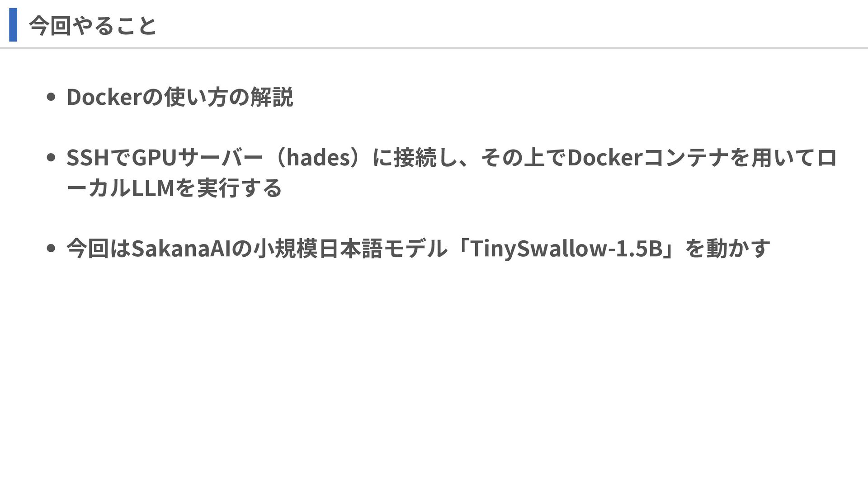
Task: Click the text を実行する
Action: click(x=229, y=188)
